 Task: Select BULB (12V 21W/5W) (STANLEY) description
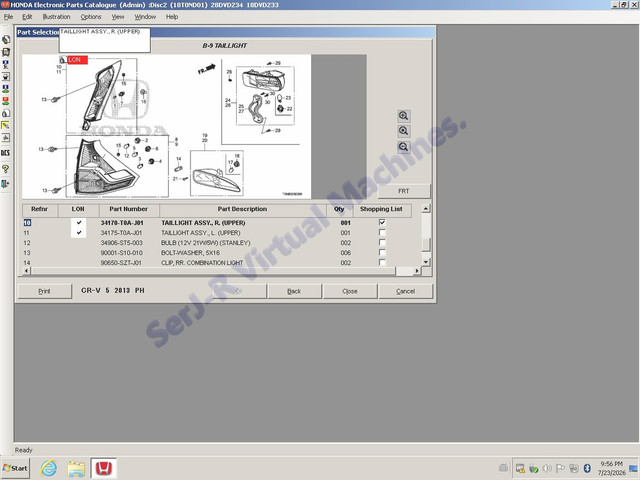206,243
